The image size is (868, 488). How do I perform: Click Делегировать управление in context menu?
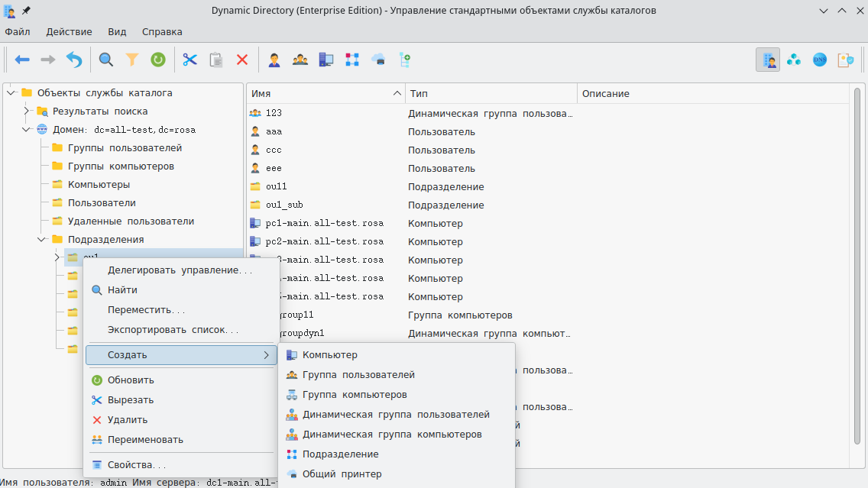tap(180, 270)
